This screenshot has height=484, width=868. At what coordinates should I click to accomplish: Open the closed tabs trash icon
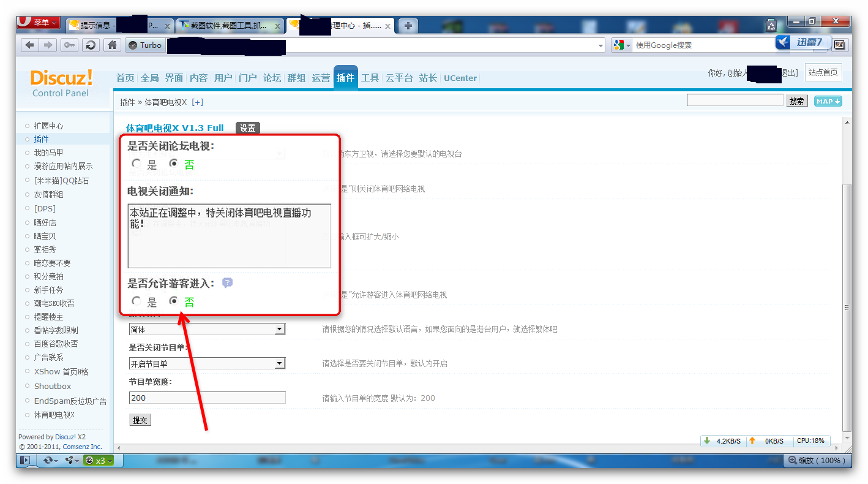tap(771, 25)
